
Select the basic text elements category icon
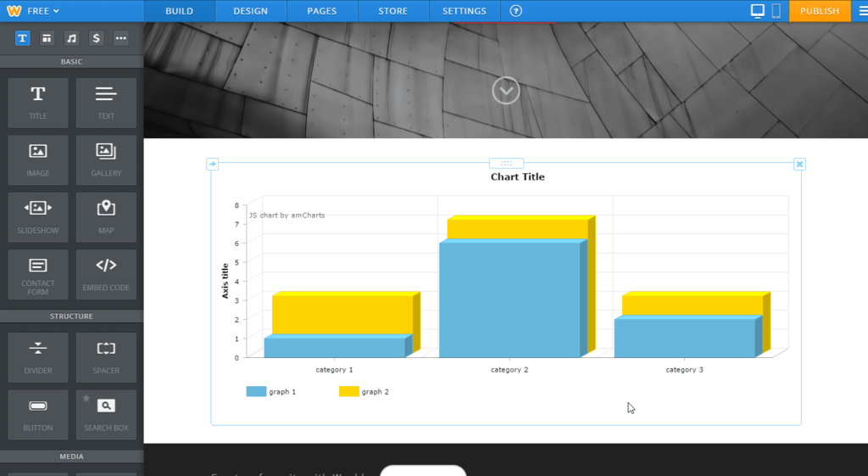pos(22,38)
